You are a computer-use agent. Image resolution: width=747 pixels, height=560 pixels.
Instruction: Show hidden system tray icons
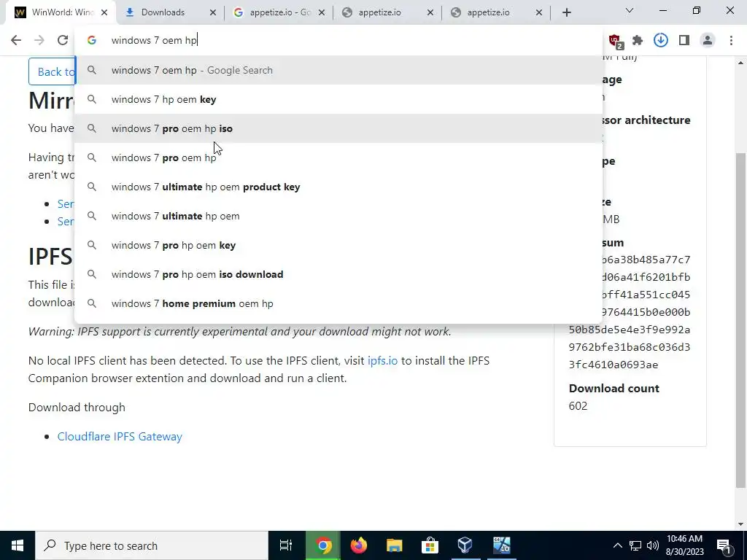(x=617, y=545)
